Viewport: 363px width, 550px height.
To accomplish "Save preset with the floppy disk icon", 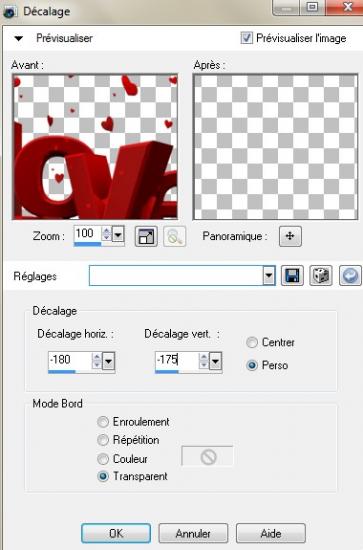I will tap(292, 276).
